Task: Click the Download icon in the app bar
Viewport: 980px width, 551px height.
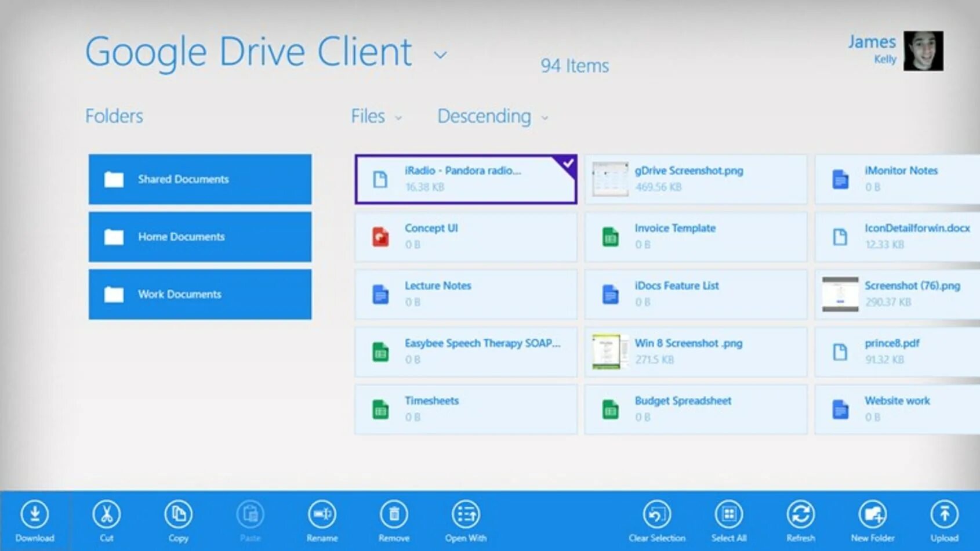Action: coord(35,514)
